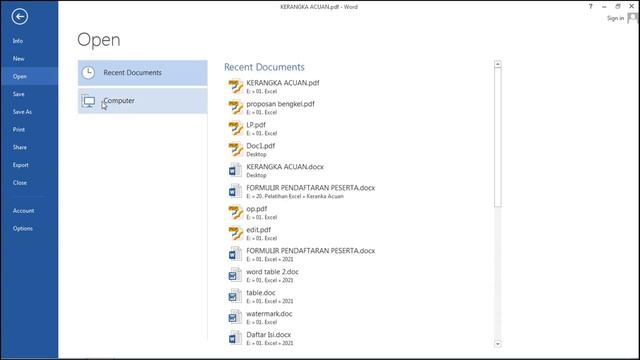Click the vertical scrollbar thumb
This screenshot has width=640, height=360.
point(498,138)
